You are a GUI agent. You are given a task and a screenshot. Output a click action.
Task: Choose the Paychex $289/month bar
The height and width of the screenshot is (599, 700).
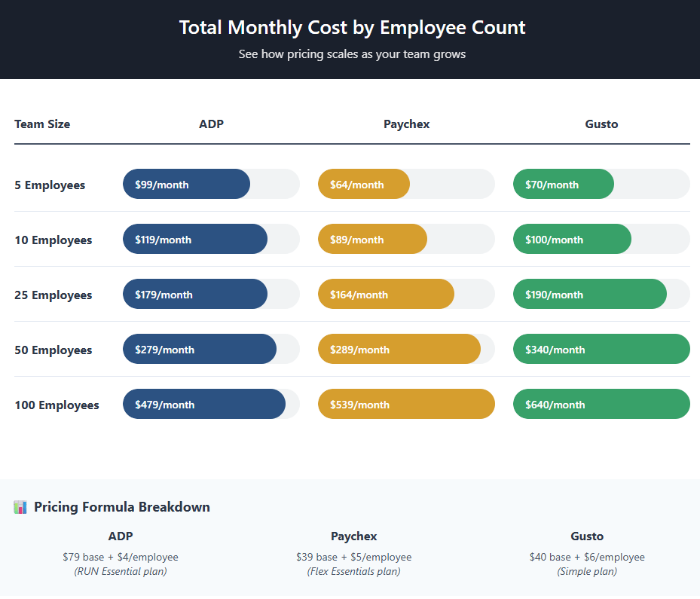399,349
